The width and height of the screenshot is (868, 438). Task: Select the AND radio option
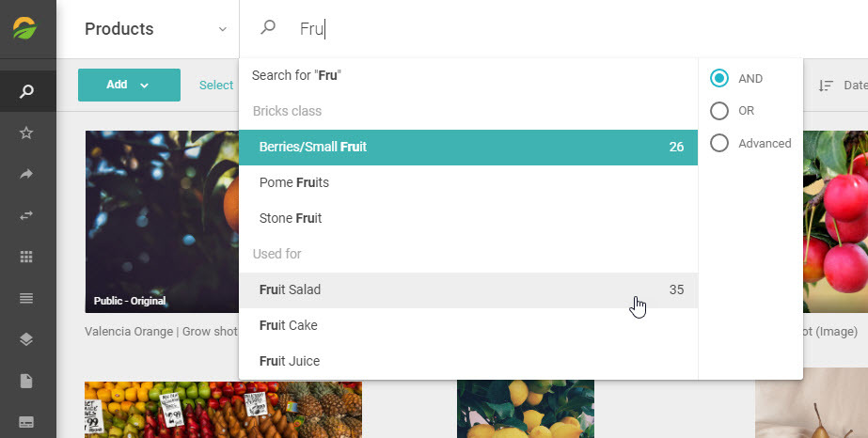point(719,79)
